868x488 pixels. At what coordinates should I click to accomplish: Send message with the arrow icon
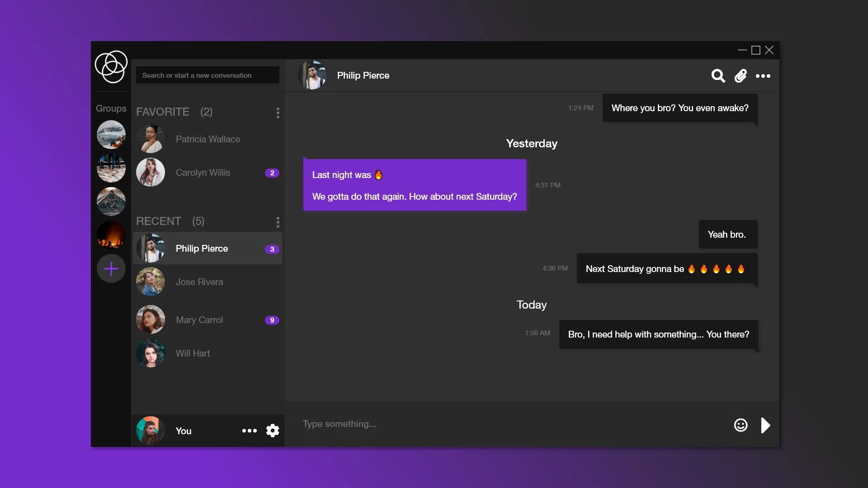click(765, 425)
